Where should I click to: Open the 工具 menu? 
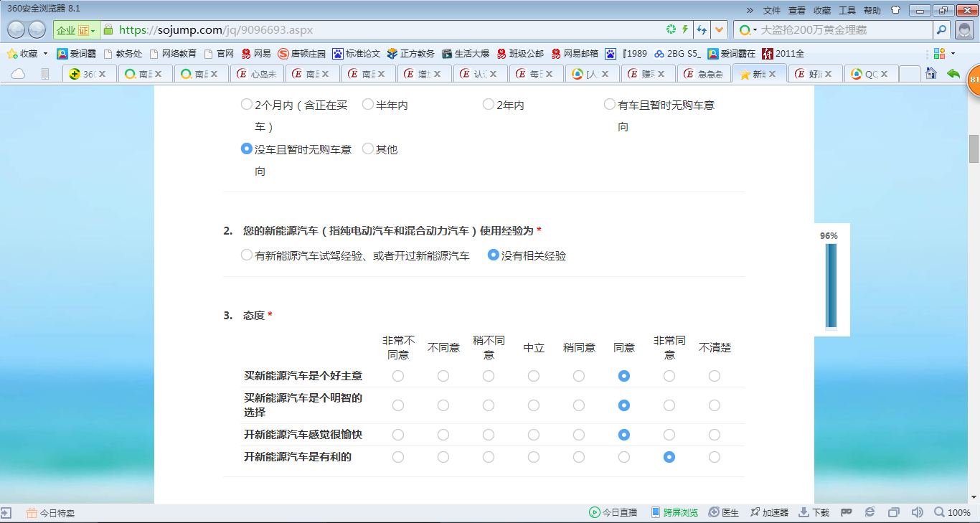tap(847, 10)
